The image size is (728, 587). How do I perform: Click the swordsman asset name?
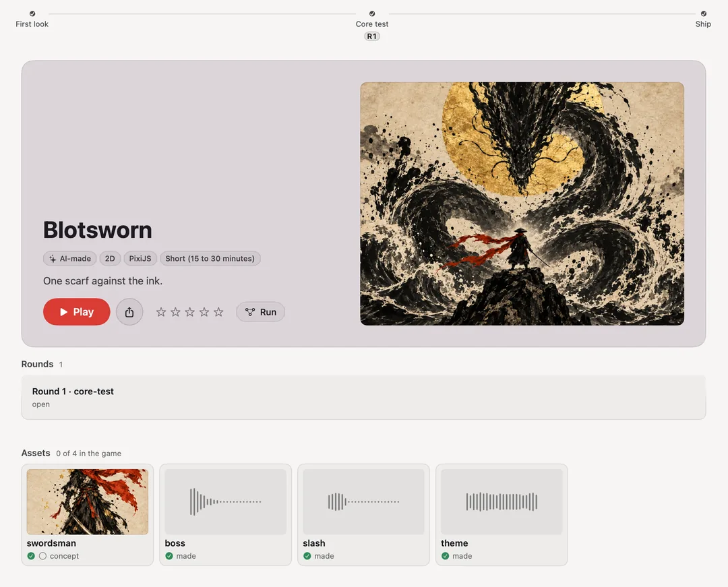tap(51, 543)
